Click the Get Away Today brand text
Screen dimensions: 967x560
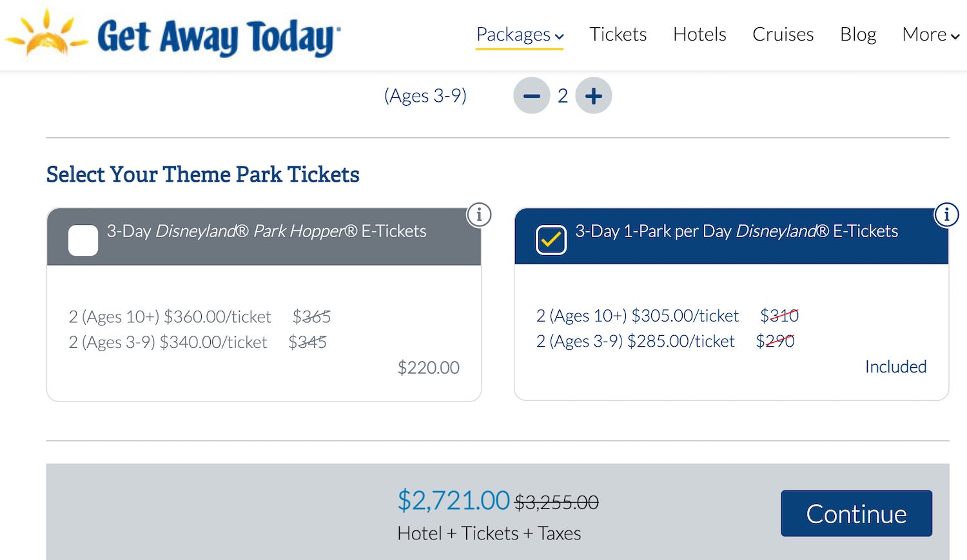pyautogui.click(x=218, y=37)
